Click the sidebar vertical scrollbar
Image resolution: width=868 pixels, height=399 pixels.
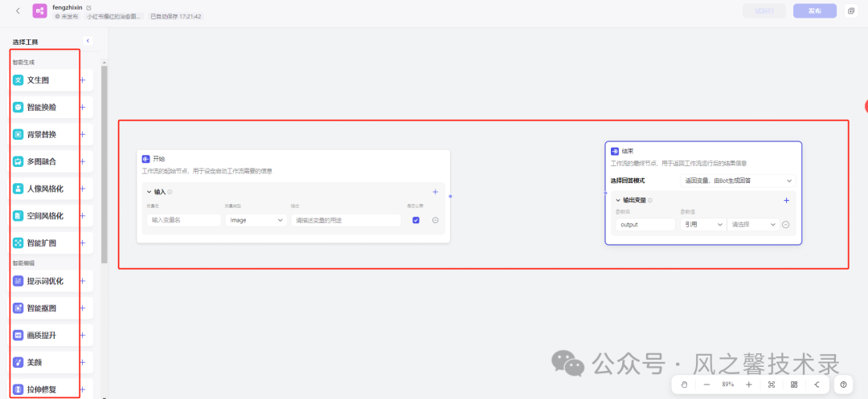(x=104, y=165)
